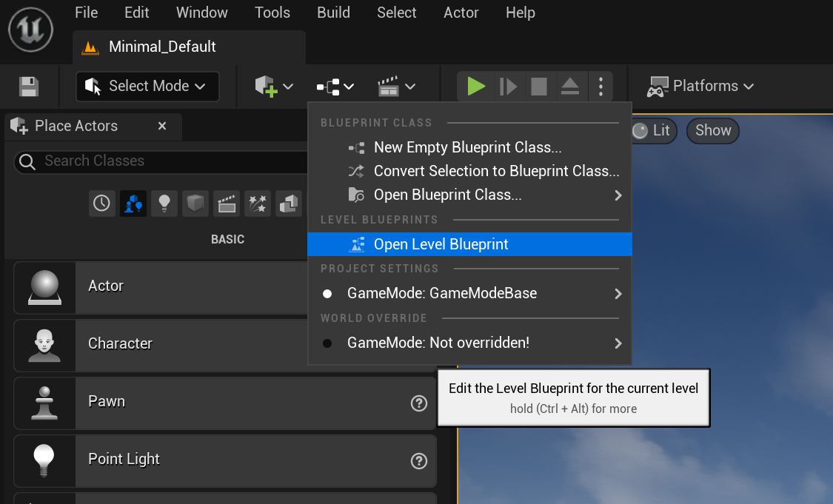Expand the Platforms dropdown
833x504 pixels.
pyautogui.click(x=700, y=86)
